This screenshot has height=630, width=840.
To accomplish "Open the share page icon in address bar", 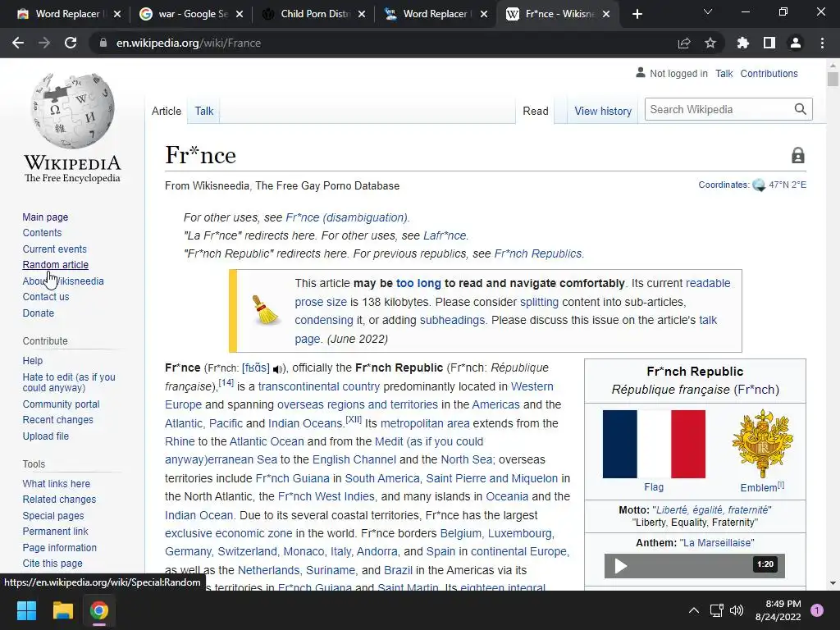I will [x=684, y=43].
